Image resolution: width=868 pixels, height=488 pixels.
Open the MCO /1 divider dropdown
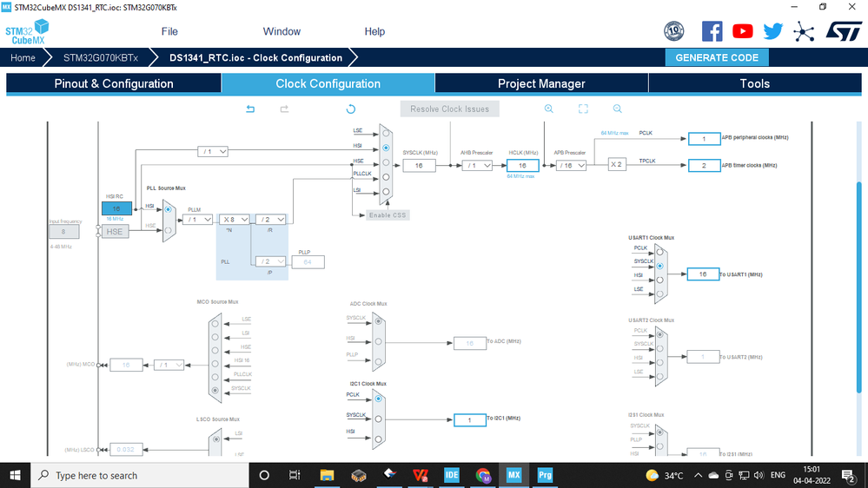[x=169, y=366]
